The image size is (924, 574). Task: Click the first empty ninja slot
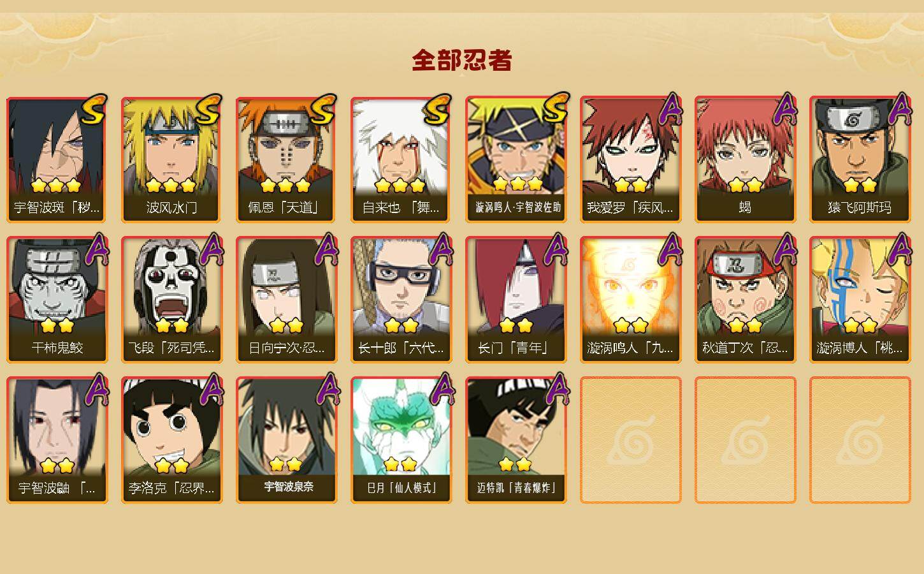(x=631, y=440)
